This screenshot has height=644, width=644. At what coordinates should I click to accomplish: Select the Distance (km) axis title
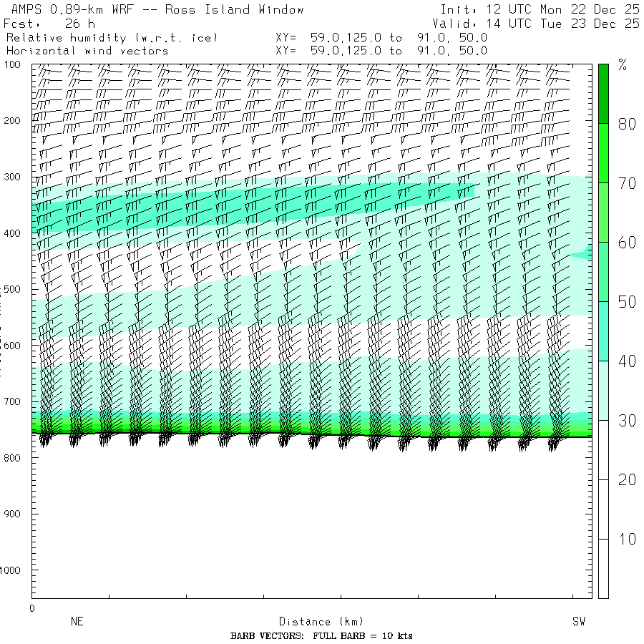coord(315,622)
